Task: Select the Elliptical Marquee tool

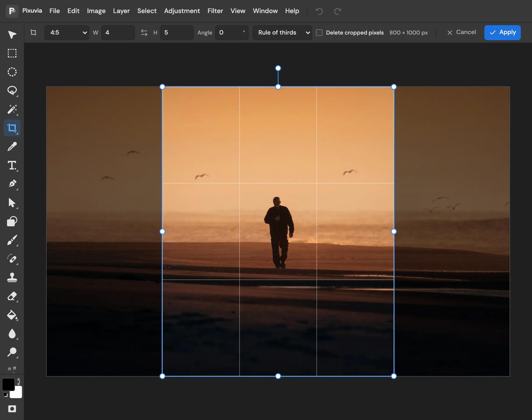Action: [12, 72]
